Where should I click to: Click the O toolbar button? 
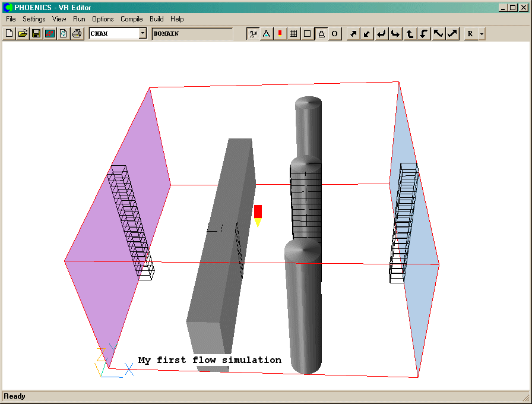tap(334, 34)
